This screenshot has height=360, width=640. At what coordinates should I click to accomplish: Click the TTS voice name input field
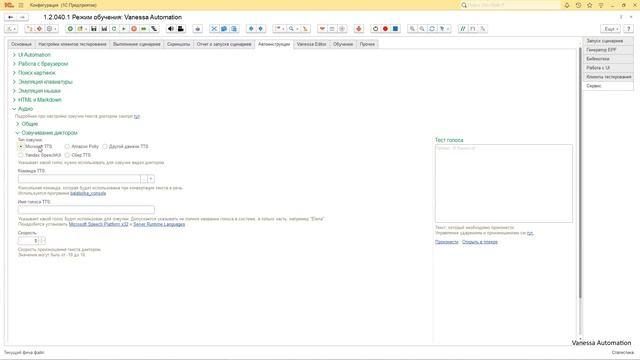point(86,210)
